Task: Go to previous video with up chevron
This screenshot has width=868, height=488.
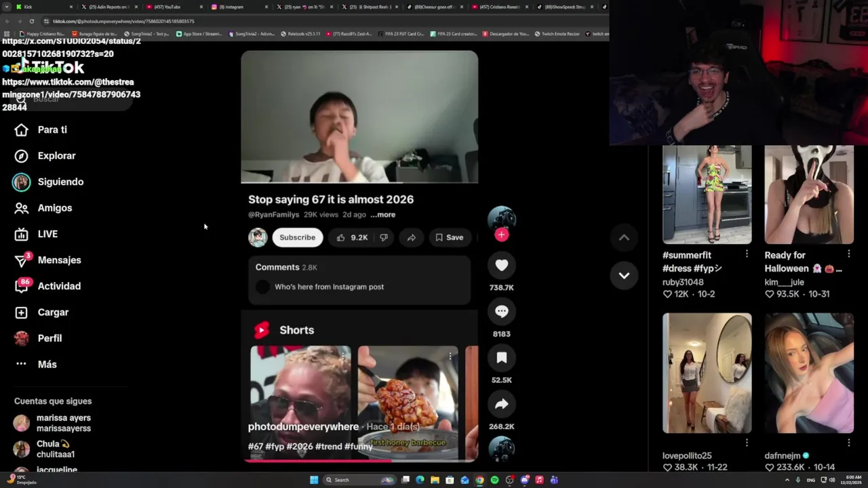Action: [624, 237]
